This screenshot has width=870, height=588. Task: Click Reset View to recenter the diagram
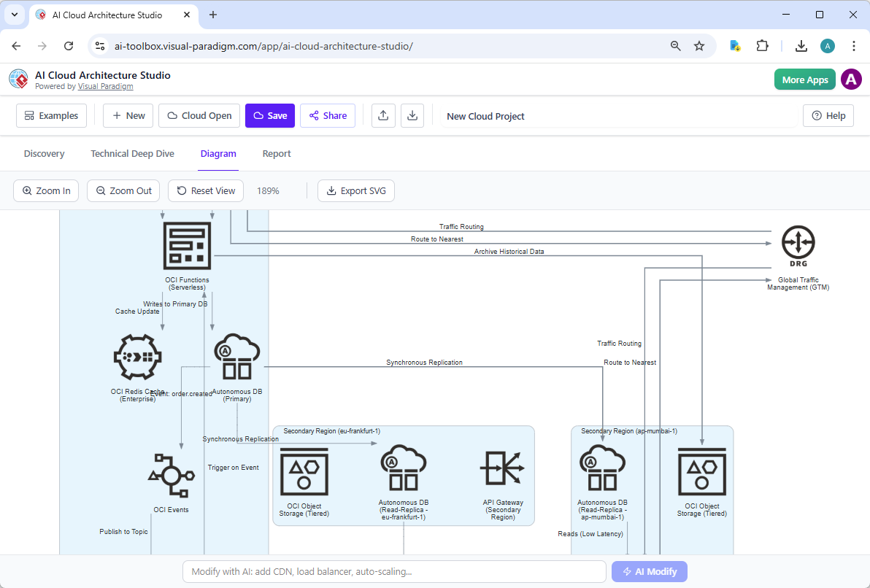point(205,190)
